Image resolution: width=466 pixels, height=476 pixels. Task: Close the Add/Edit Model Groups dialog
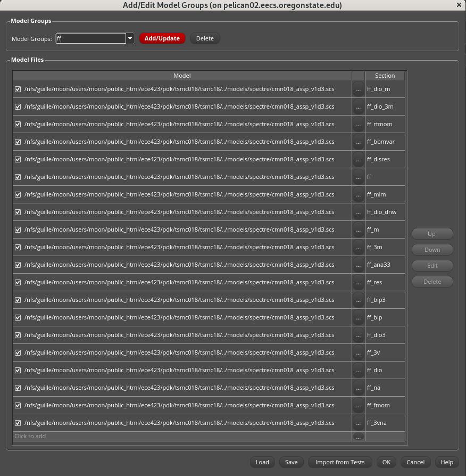point(459,5)
